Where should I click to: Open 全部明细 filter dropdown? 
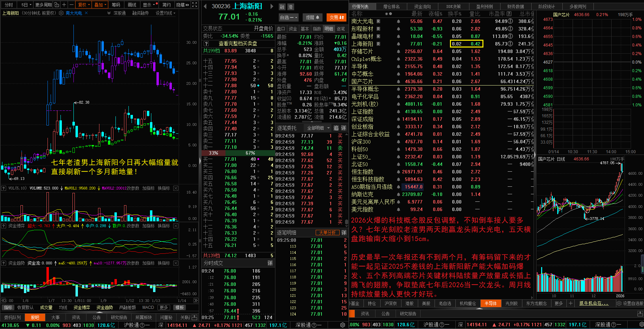[318, 128]
